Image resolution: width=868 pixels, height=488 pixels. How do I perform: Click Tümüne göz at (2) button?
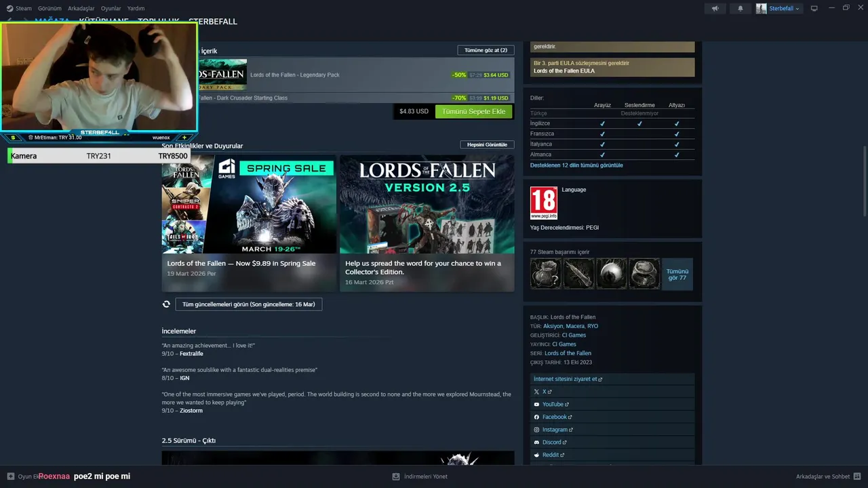pyautogui.click(x=486, y=50)
